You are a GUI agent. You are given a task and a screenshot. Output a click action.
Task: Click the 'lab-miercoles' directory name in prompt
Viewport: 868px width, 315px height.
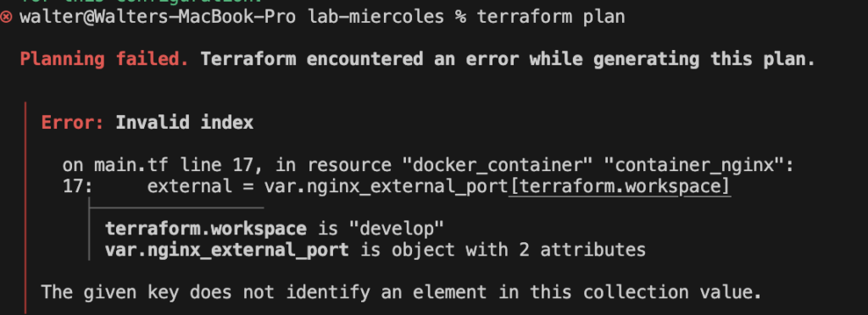coord(376,17)
